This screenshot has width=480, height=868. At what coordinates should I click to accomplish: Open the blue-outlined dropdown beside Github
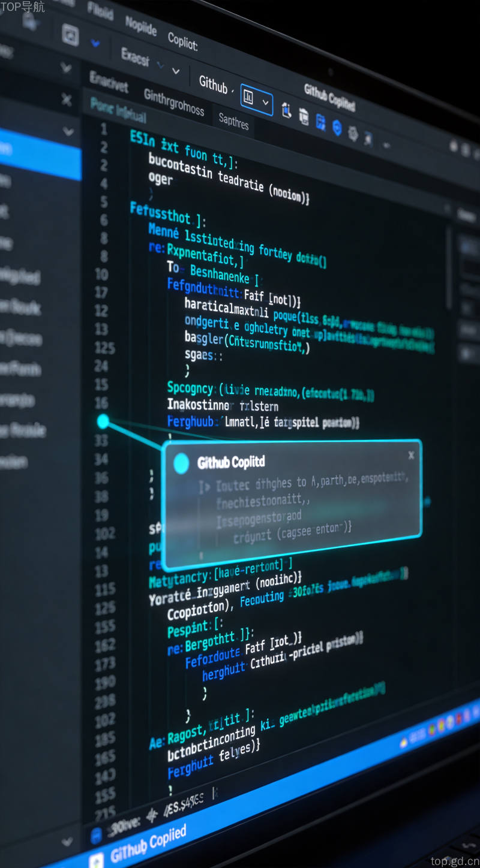pyautogui.click(x=257, y=99)
